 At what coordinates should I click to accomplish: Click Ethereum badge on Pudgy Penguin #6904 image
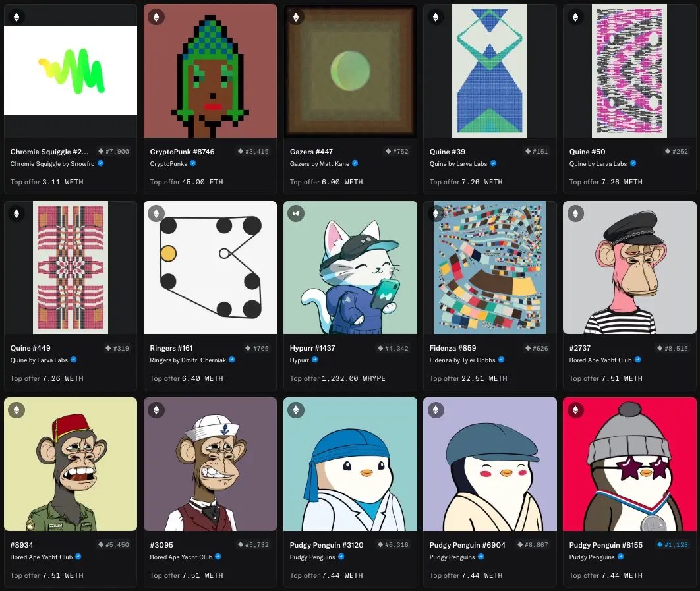[x=436, y=410]
